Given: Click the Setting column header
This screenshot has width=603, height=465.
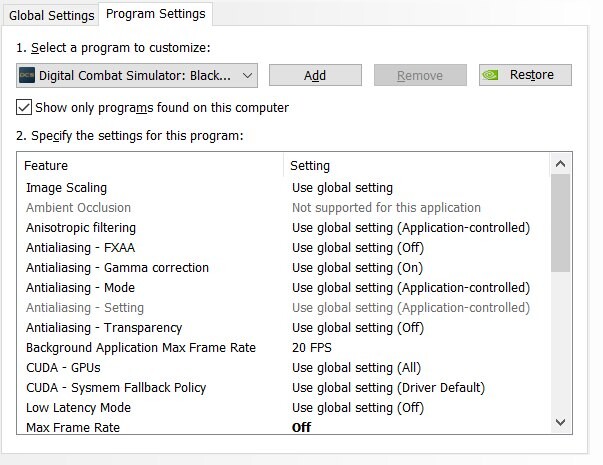Looking at the screenshot, I should (x=310, y=166).
